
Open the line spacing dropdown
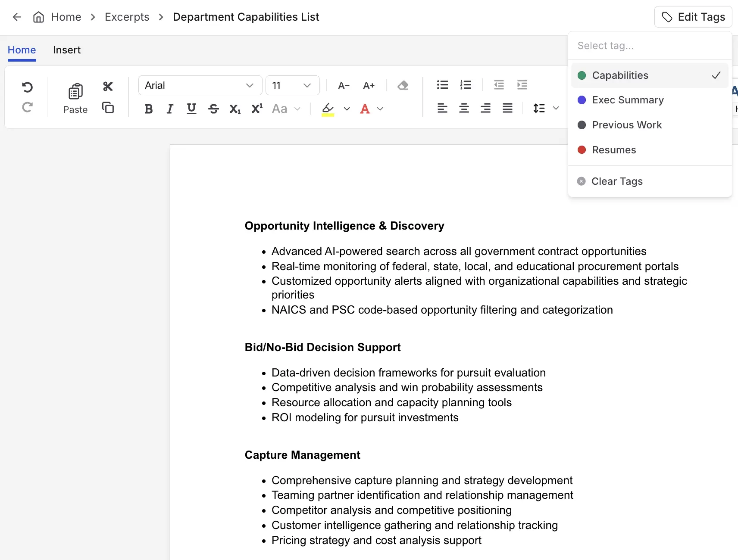click(x=545, y=108)
